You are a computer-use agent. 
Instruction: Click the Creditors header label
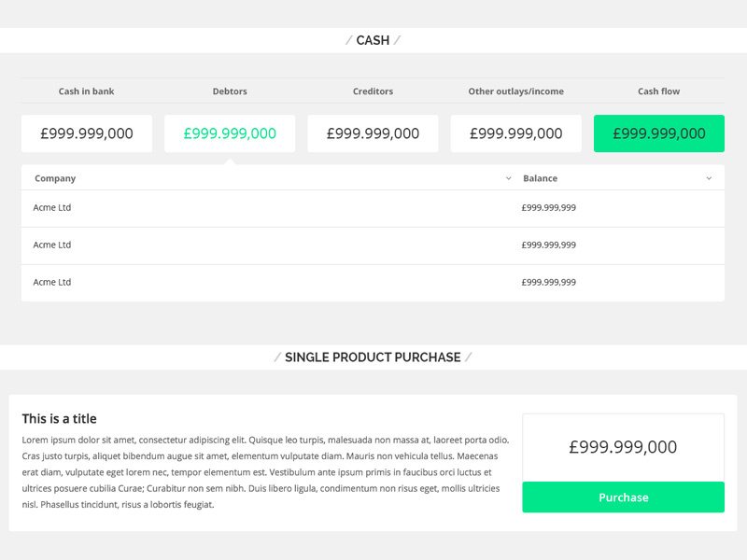click(373, 91)
